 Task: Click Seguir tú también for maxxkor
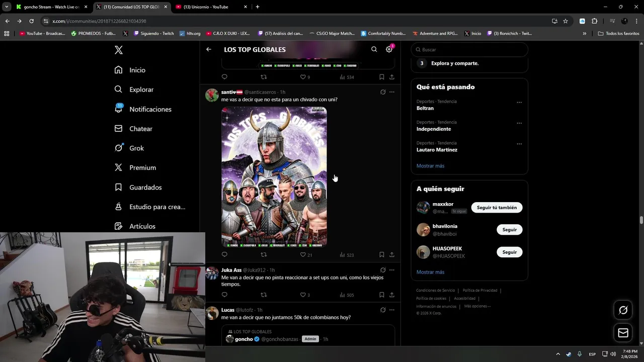(497, 207)
